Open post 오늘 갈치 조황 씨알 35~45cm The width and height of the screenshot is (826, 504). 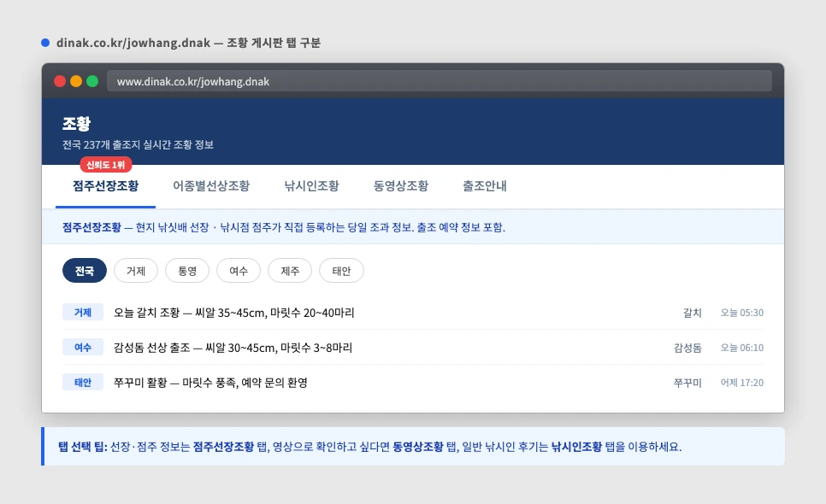point(234,313)
